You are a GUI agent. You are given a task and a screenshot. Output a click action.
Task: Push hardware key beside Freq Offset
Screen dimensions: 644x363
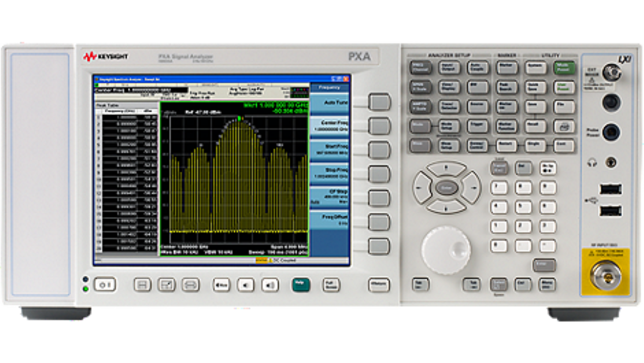point(379,222)
